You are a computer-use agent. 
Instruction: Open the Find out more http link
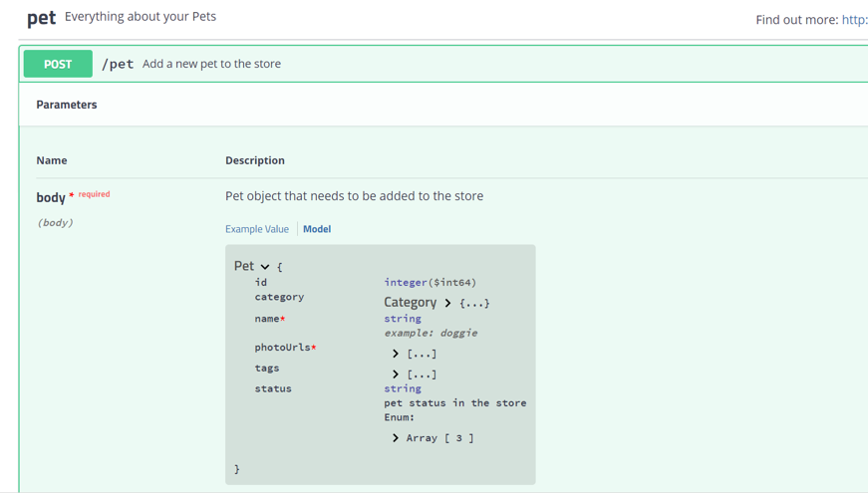point(854,19)
